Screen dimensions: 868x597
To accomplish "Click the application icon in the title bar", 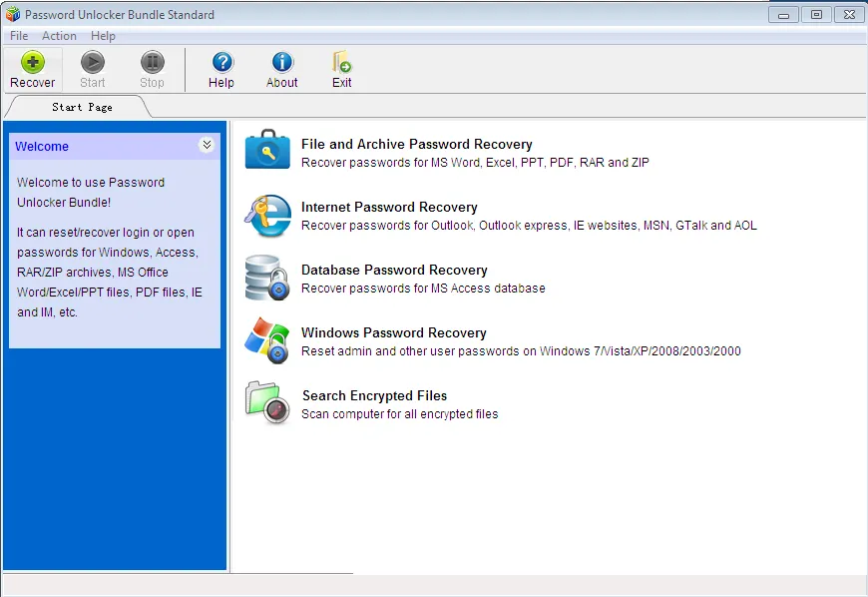I will click(13, 14).
